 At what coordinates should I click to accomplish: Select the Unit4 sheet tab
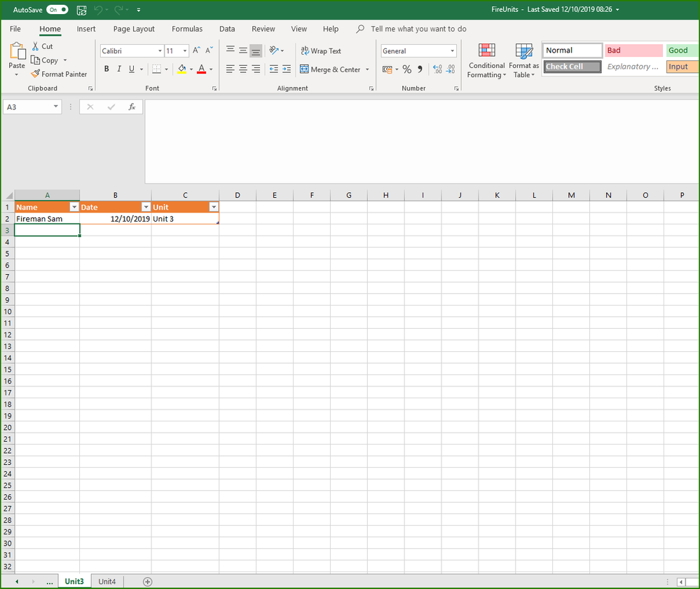pyautogui.click(x=107, y=581)
